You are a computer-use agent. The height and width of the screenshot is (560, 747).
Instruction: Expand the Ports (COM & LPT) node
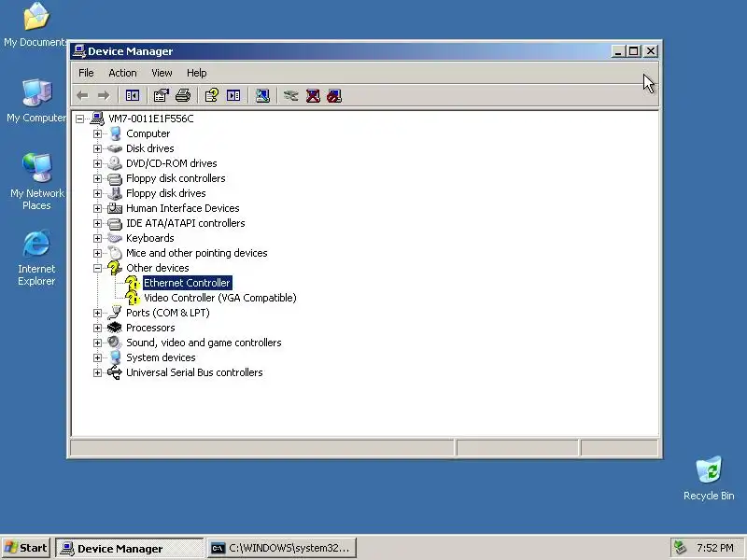[98, 313]
